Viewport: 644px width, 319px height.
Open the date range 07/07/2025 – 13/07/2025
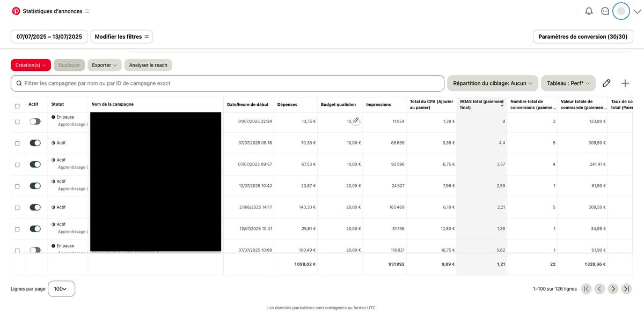click(x=49, y=37)
